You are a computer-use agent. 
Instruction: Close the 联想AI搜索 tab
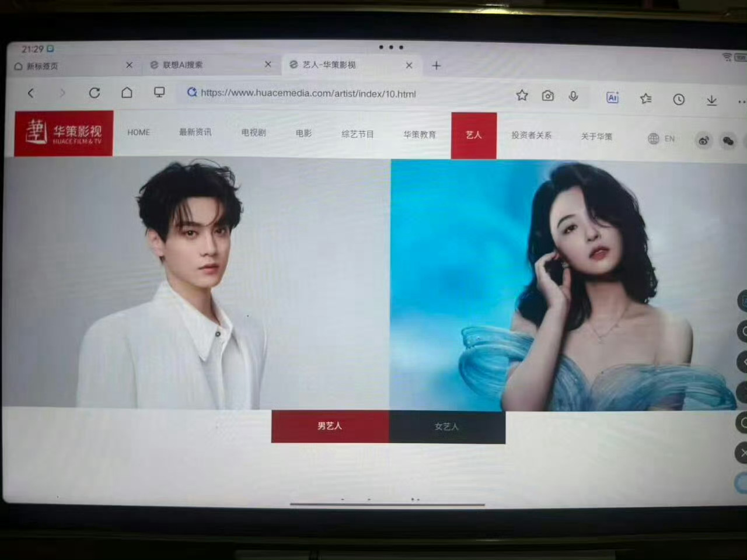(x=268, y=64)
